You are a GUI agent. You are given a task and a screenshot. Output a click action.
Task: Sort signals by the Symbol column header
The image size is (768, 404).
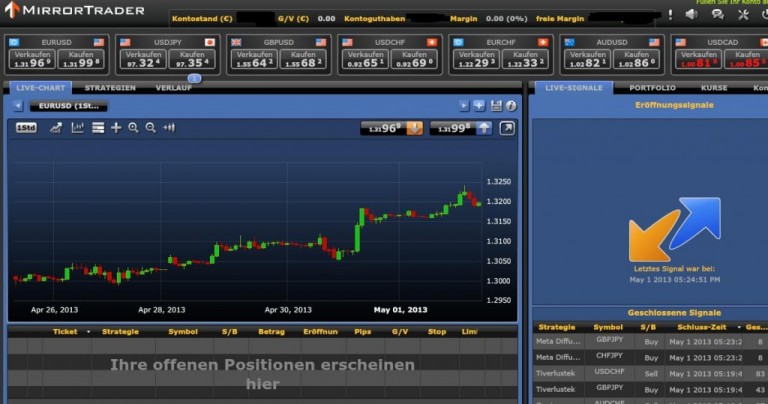click(607, 327)
